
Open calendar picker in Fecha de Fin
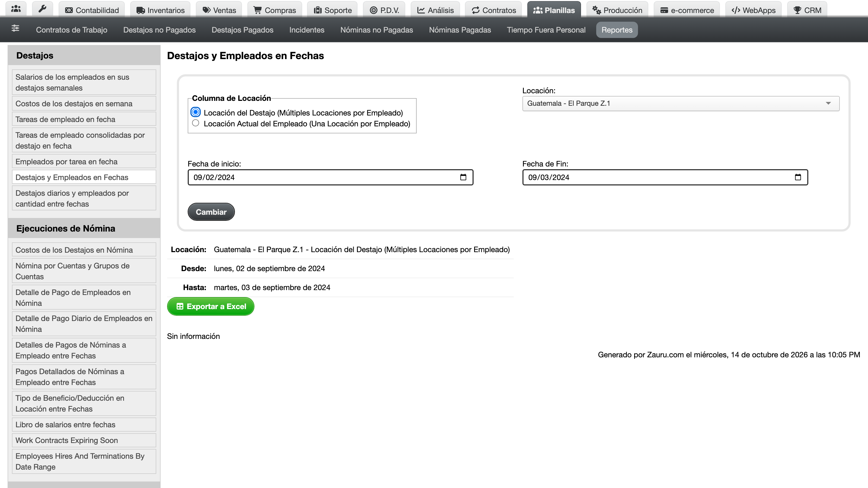(x=797, y=178)
